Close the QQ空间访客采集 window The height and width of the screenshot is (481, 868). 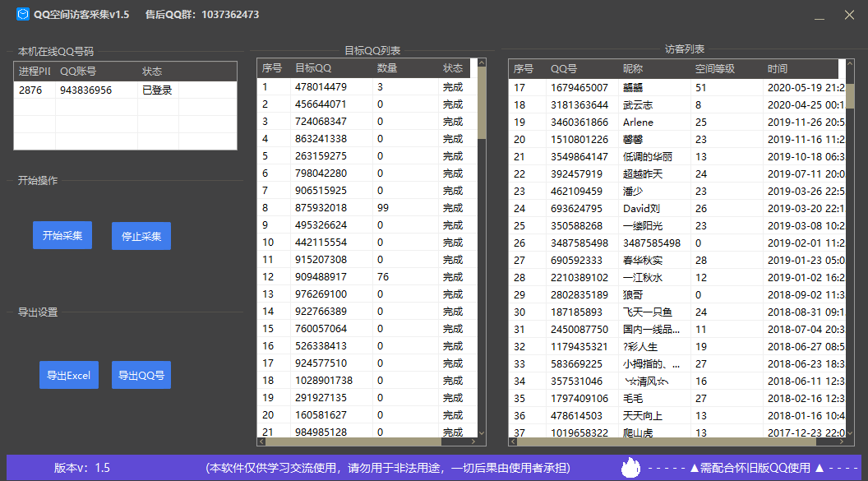click(849, 15)
